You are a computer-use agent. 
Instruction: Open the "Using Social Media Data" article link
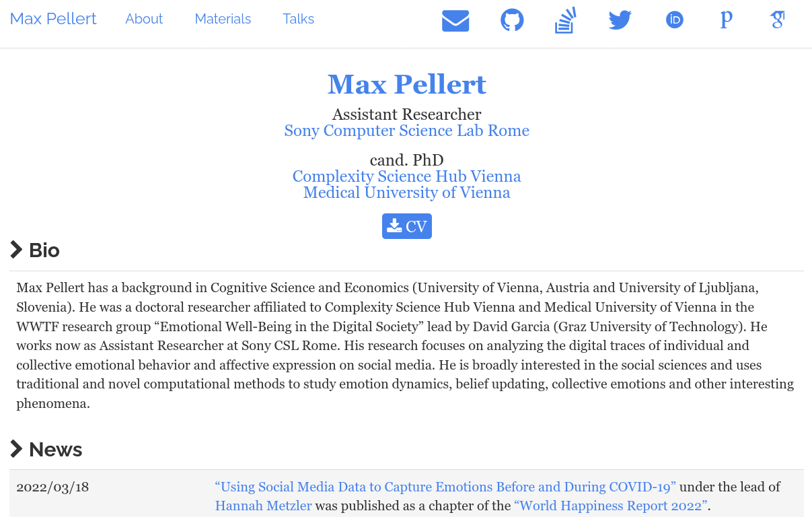pos(445,487)
